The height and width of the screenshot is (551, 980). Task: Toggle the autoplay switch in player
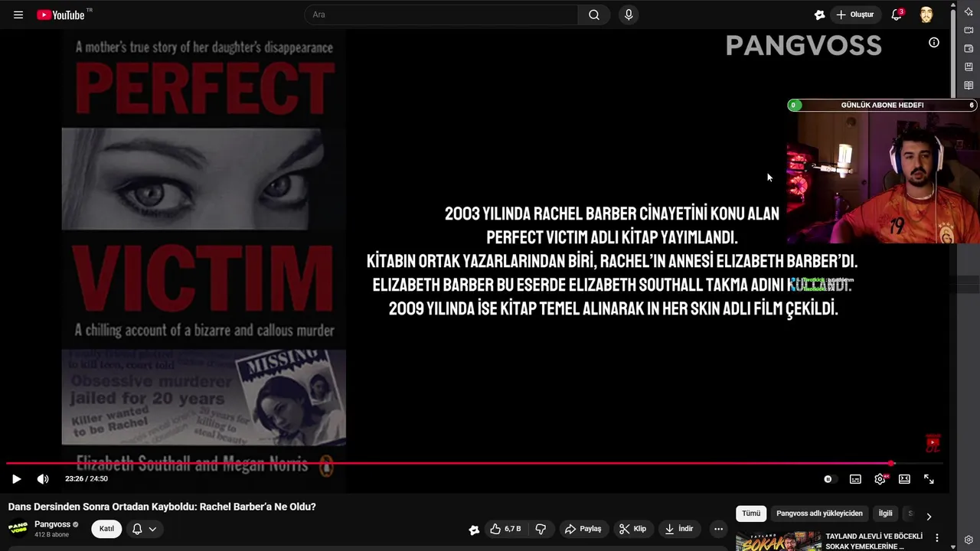pos(829,479)
